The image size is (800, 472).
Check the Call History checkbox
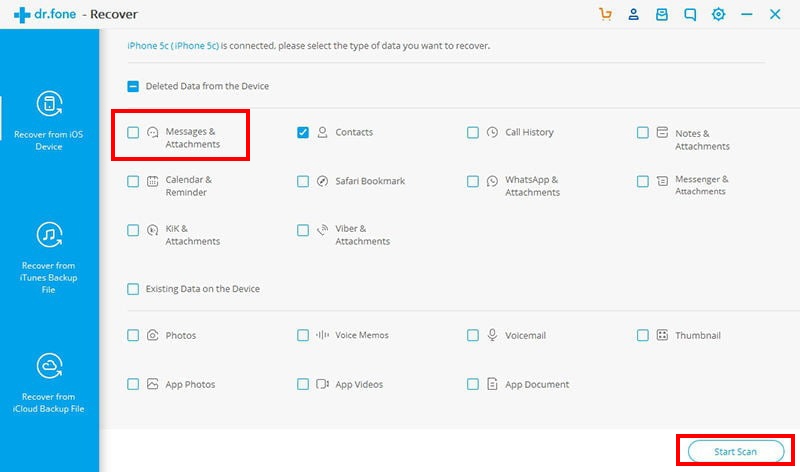472,133
